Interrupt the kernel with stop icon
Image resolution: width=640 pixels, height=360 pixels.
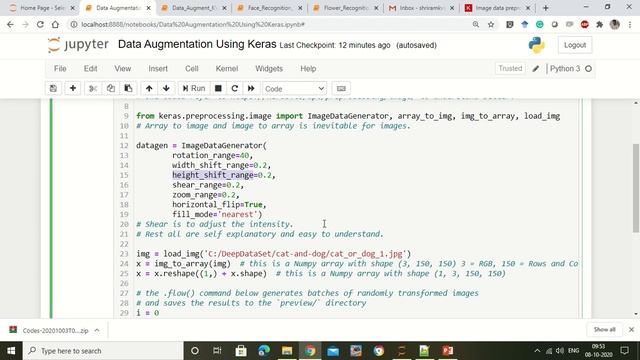tap(218, 89)
